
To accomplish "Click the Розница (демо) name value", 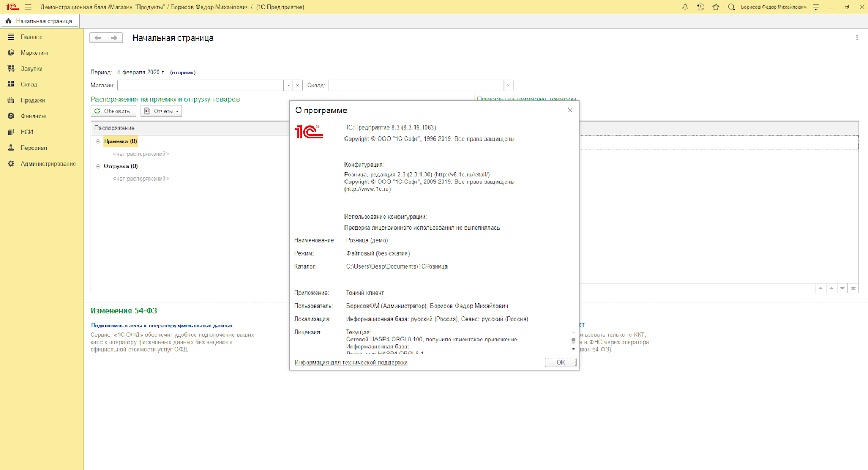I will (x=367, y=240).
